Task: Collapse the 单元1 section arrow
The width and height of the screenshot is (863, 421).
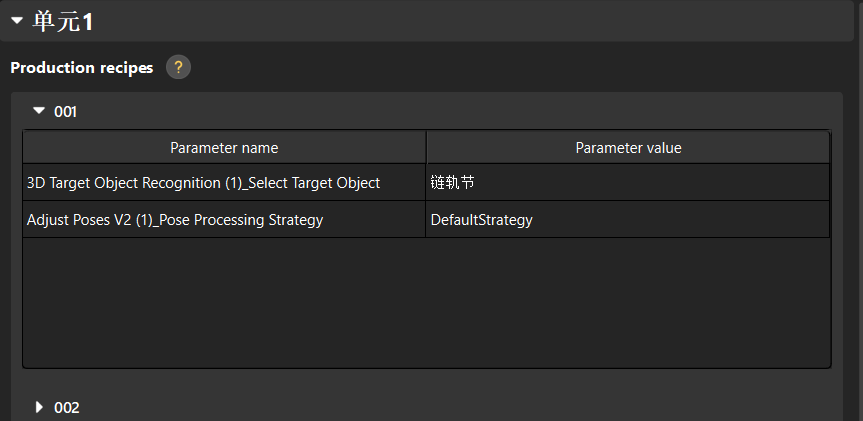Action: (x=17, y=20)
